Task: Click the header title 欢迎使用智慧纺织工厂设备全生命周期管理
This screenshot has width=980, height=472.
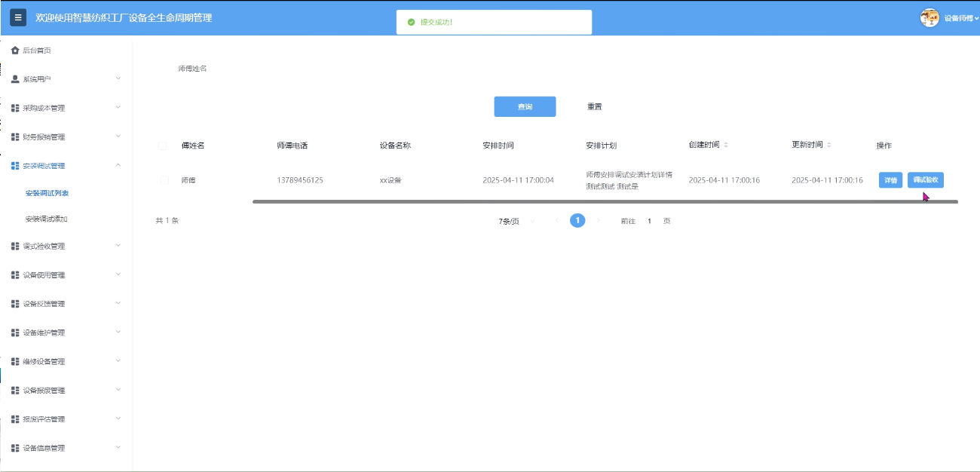Action: 124,17
